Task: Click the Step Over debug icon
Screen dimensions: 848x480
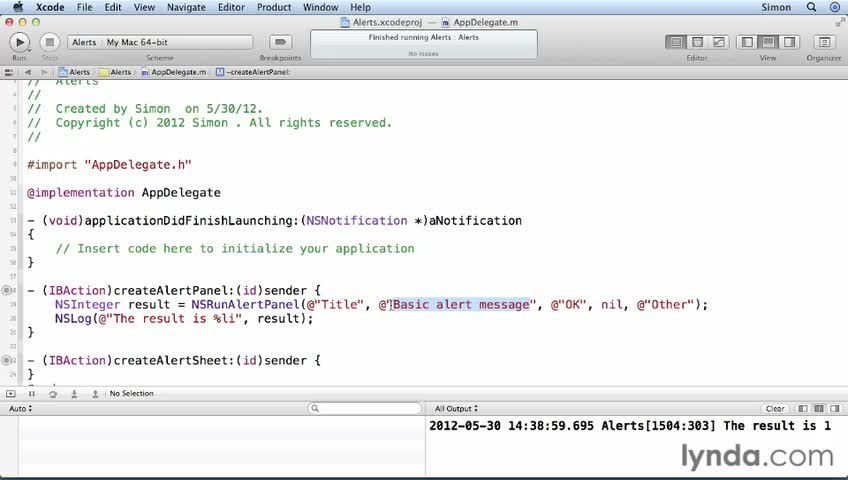Action: tap(52, 394)
